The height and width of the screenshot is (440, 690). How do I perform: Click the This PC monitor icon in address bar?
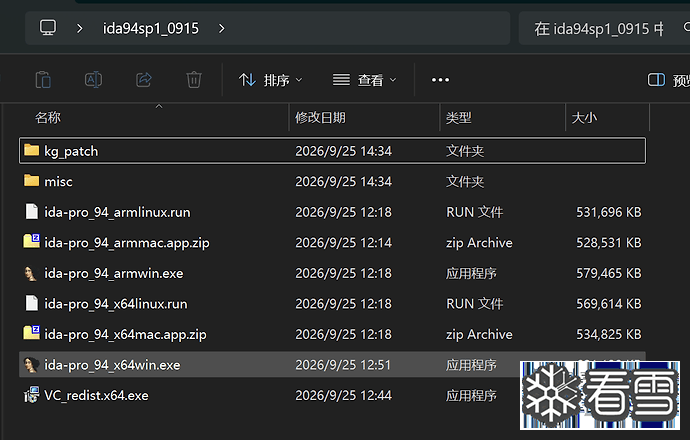(48, 28)
